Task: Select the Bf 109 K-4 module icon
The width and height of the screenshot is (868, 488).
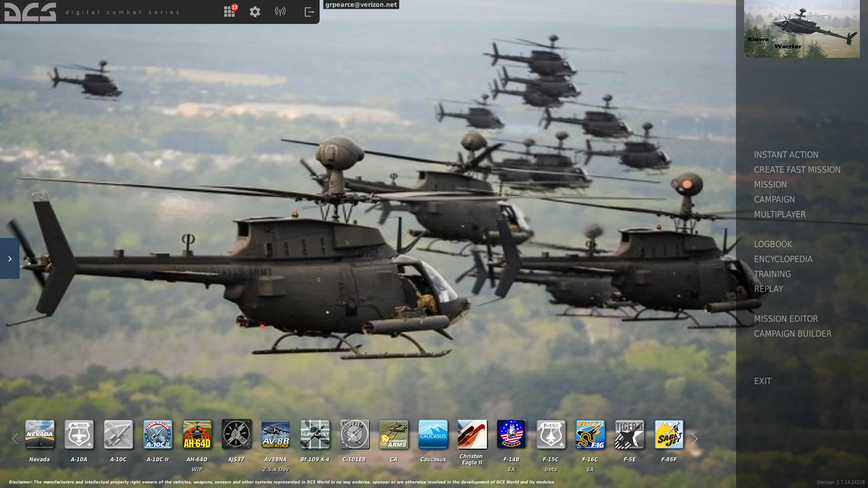Action: tap(315, 434)
